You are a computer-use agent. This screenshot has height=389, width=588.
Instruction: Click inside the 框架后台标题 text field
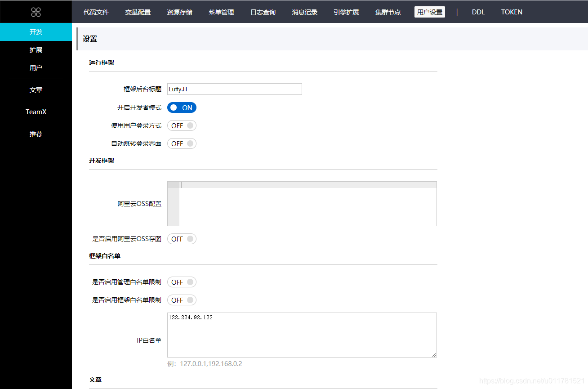click(234, 89)
